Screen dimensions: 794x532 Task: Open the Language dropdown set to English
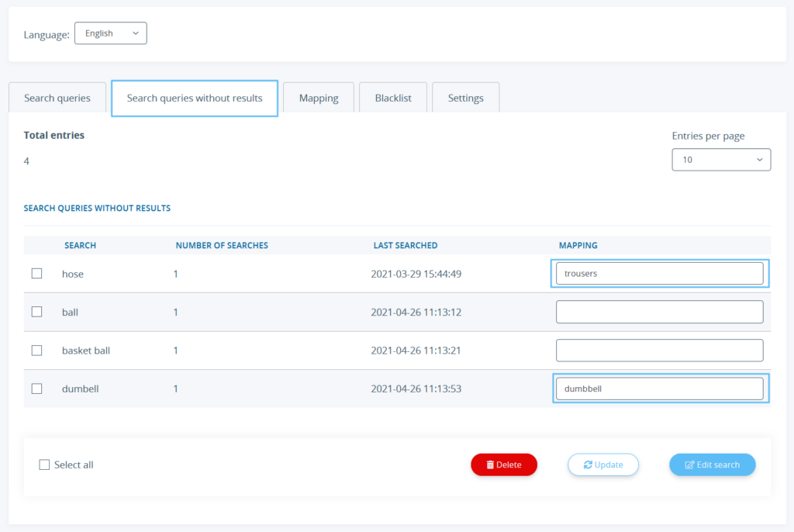[x=110, y=33]
